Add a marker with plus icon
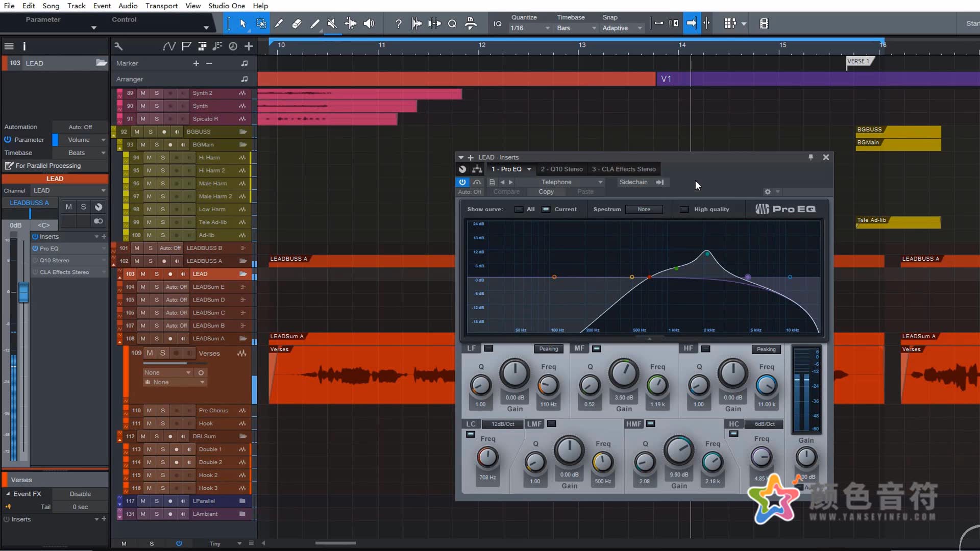Image resolution: width=980 pixels, height=551 pixels. click(x=196, y=63)
